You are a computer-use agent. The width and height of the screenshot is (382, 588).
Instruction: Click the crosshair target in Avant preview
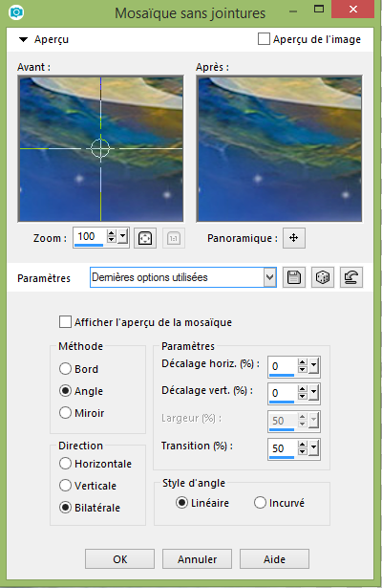[100, 148]
